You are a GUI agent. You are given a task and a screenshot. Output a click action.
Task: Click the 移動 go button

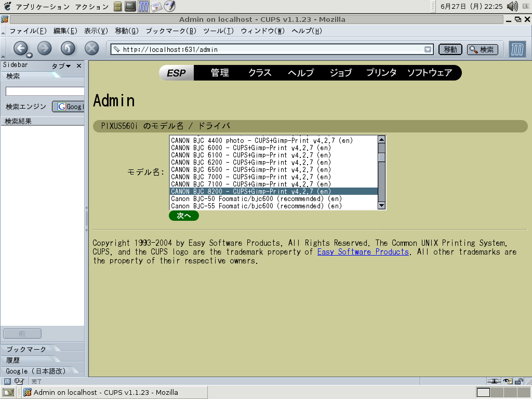pyautogui.click(x=450, y=49)
